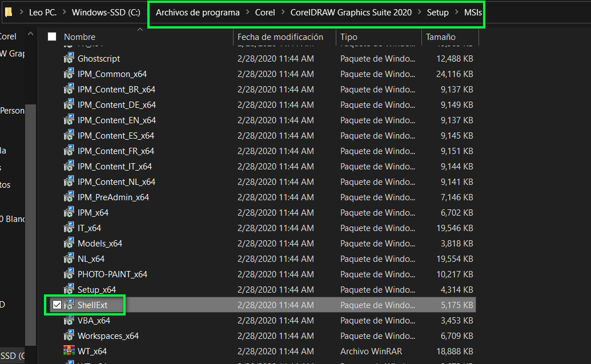This screenshot has height=364, width=591.
Task: Click the Ghostscript installer package icon
Action: click(x=69, y=59)
